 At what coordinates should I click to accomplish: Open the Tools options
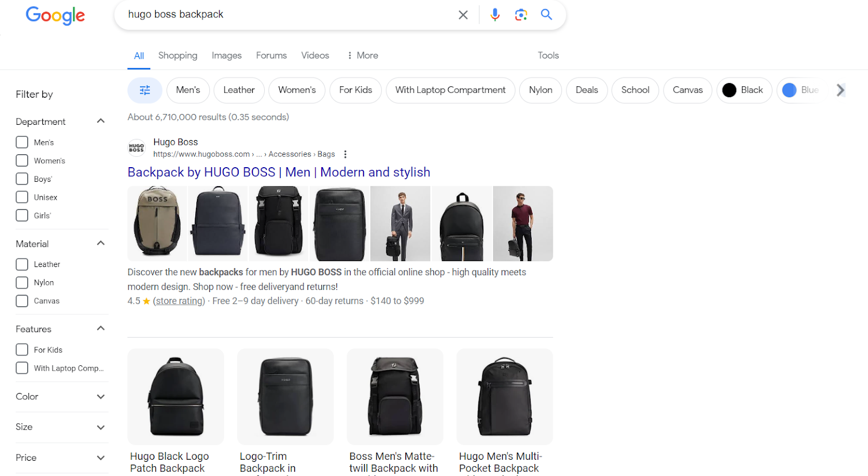[x=548, y=55]
